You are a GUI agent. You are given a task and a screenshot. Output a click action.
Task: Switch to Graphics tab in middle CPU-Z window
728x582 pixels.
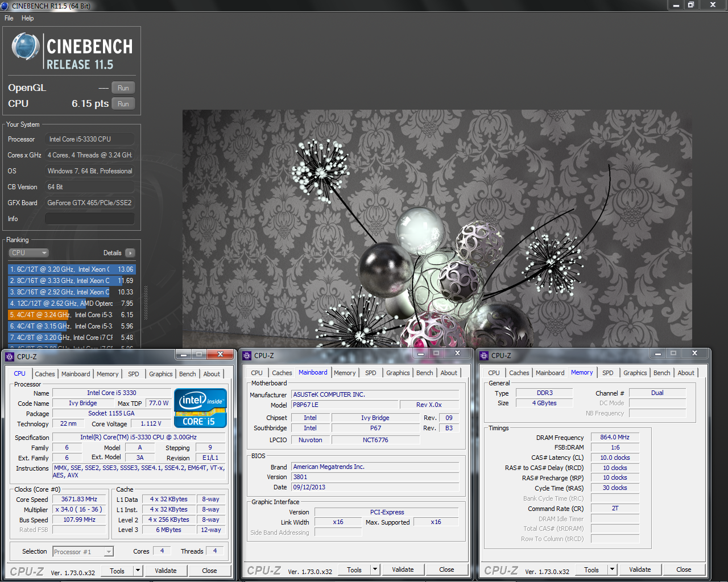click(x=398, y=373)
